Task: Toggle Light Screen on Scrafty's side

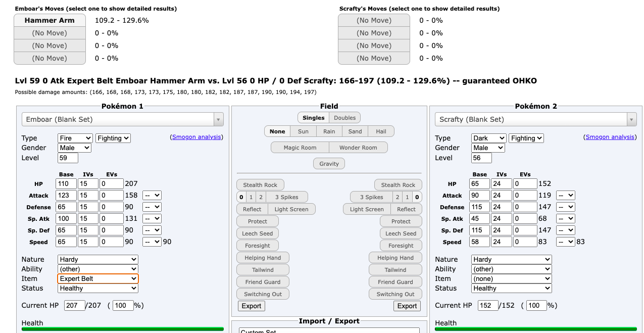Action: pyautogui.click(x=367, y=209)
